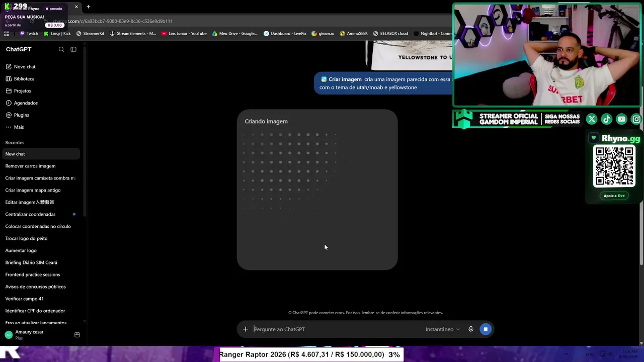Image resolution: width=644 pixels, height=362 pixels.
Task: Click the main page vertical scrollbar
Action: pyautogui.click(x=641, y=176)
